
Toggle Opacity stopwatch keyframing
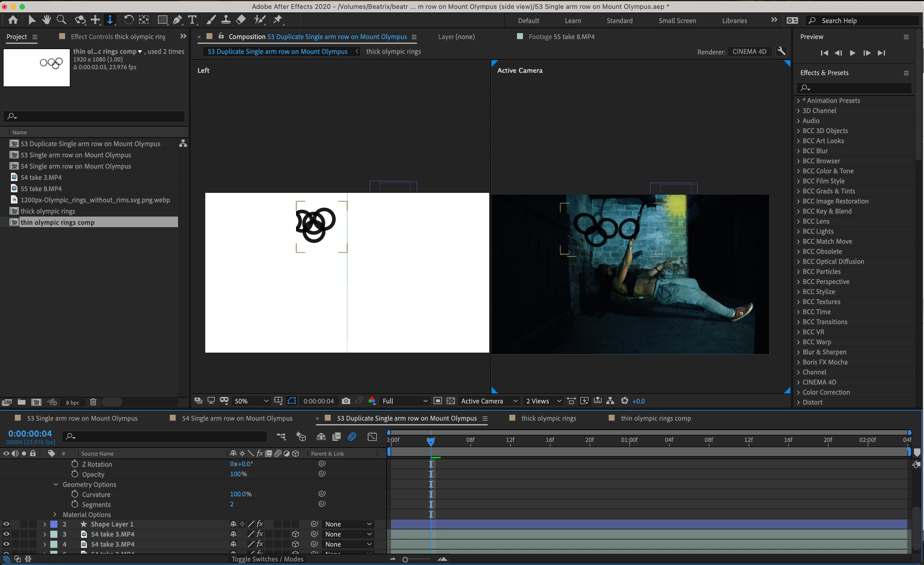coord(75,474)
